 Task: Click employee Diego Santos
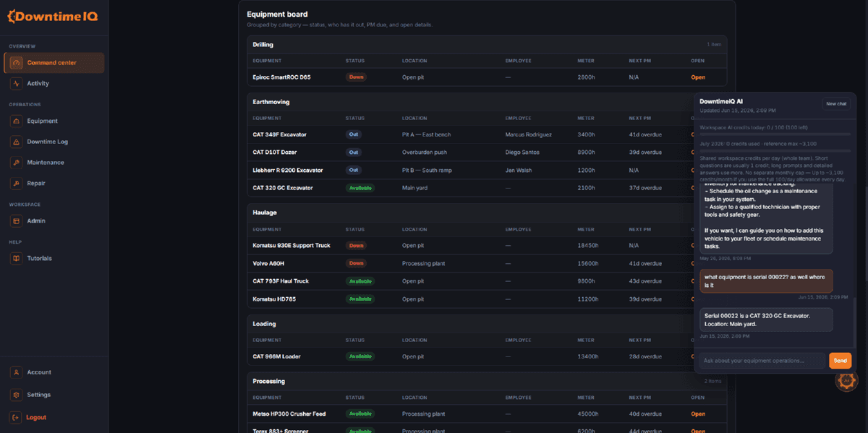pyautogui.click(x=523, y=152)
